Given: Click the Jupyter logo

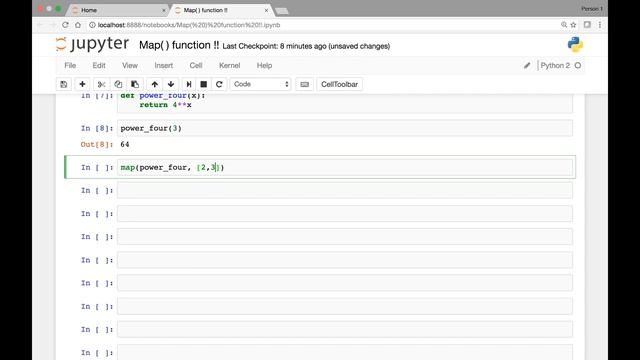Looking at the screenshot, I should click(x=92, y=44).
